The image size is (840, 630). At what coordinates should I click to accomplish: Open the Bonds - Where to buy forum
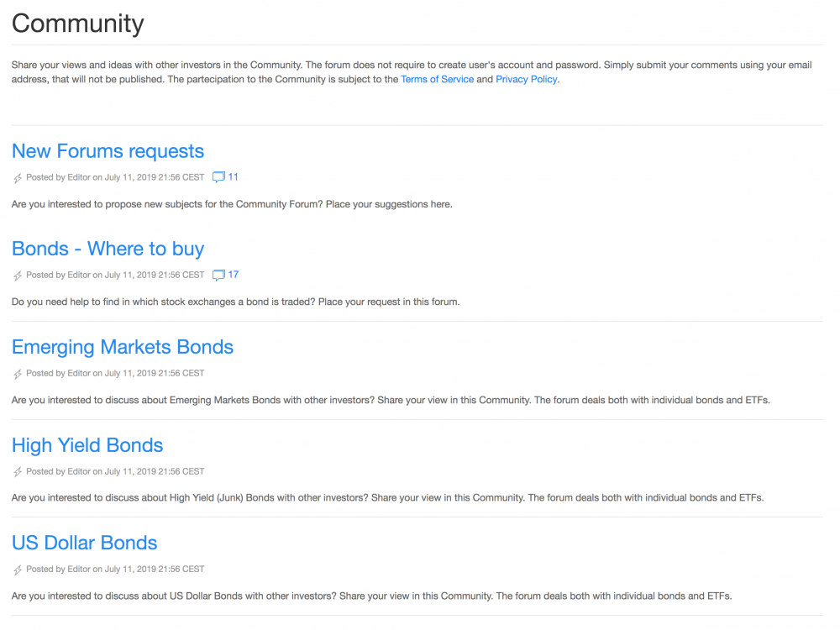coord(108,249)
